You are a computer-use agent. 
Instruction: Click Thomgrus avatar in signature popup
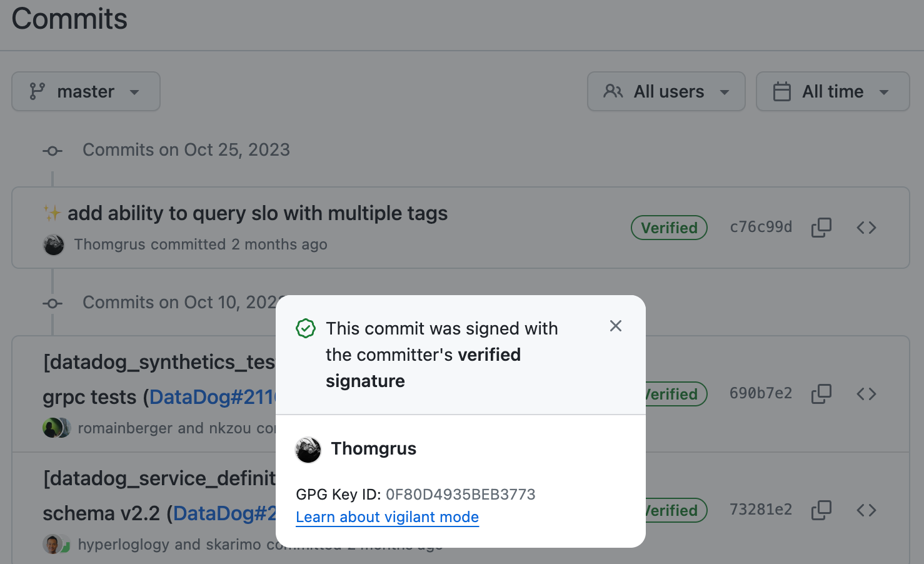click(x=308, y=450)
